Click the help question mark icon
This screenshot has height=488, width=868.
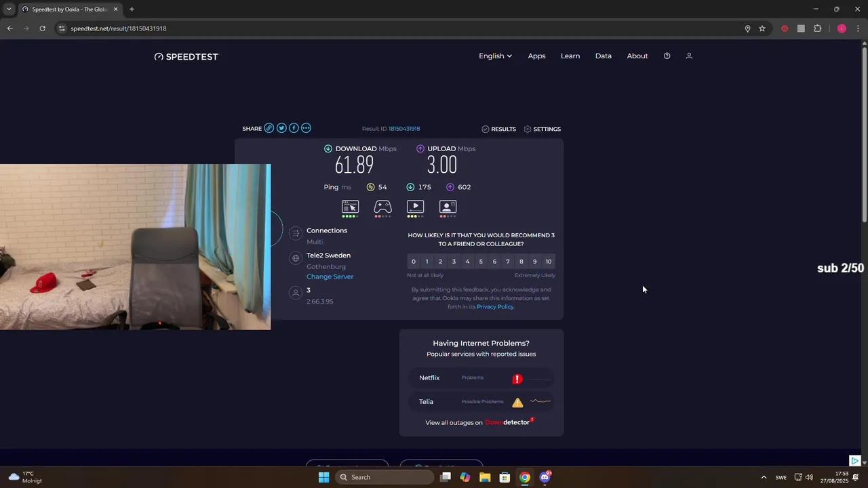(x=667, y=56)
